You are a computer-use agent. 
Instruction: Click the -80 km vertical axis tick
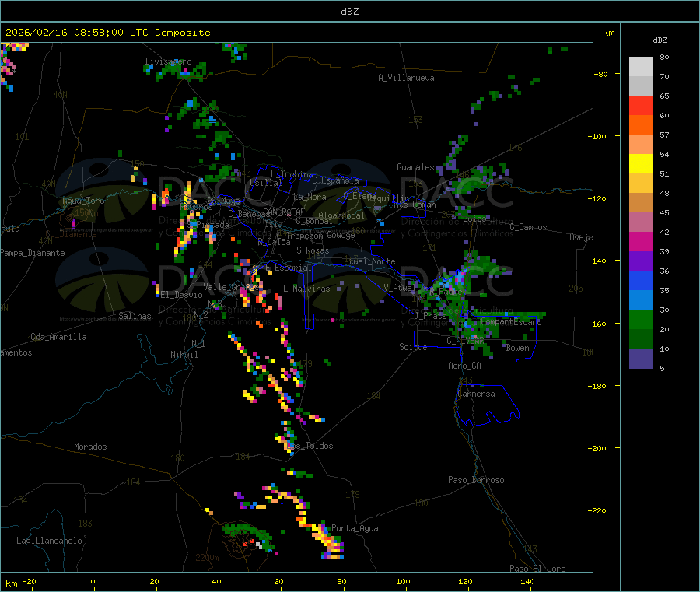(600, 74)
